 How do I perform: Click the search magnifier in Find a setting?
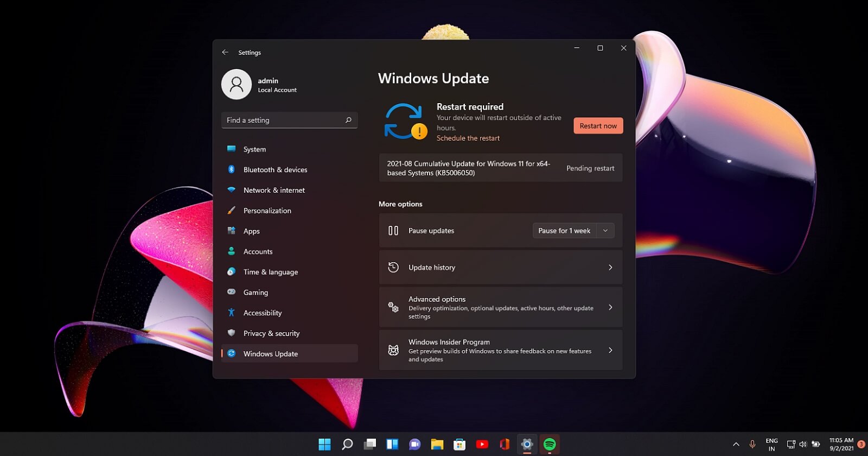pyautogui.click(x=348, y=120)
